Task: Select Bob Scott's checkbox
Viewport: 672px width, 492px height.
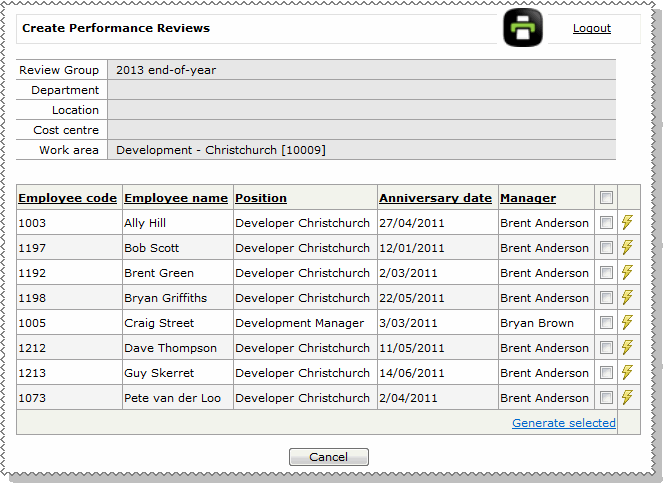Action: point(606,247)
